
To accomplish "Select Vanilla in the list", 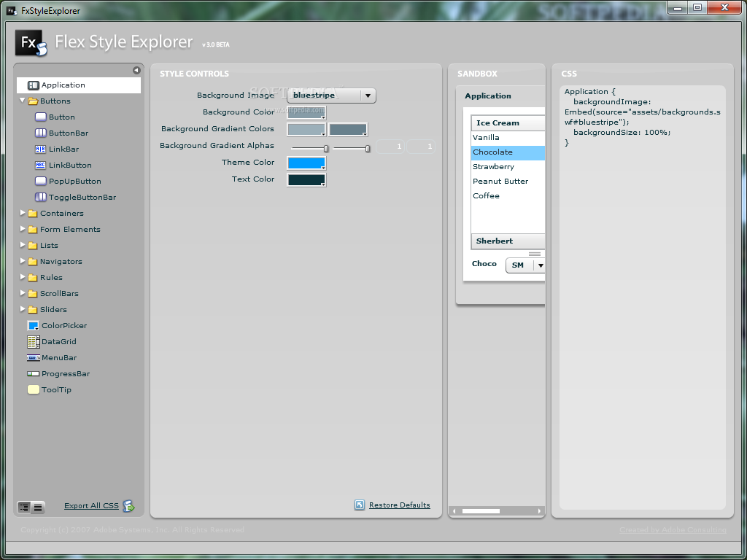I will point(508,138).
